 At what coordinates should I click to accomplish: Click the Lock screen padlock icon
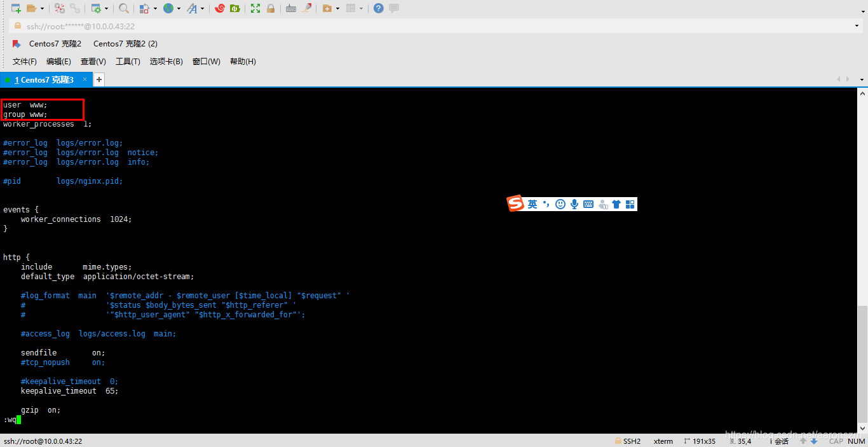271,8
